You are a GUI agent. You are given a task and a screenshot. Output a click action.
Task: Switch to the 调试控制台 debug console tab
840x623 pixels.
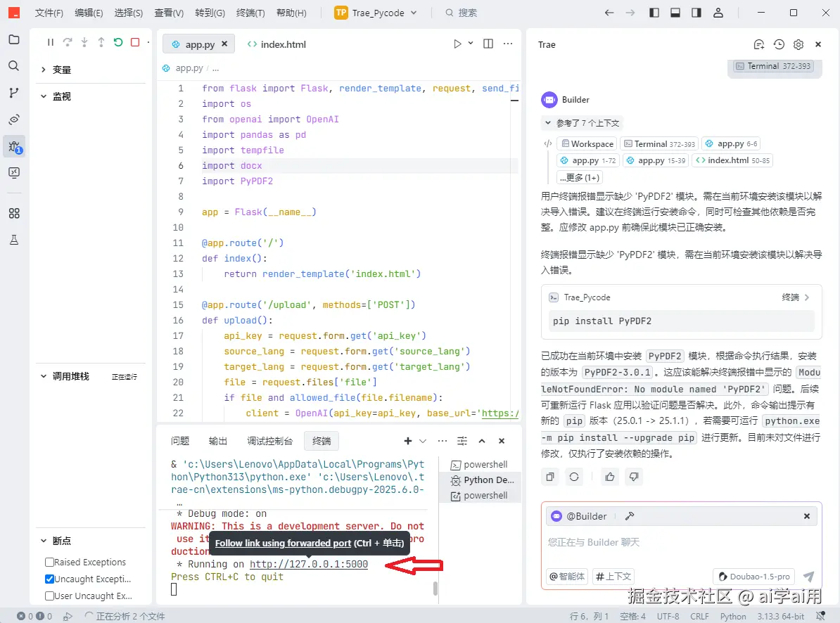tap(269, 441)
